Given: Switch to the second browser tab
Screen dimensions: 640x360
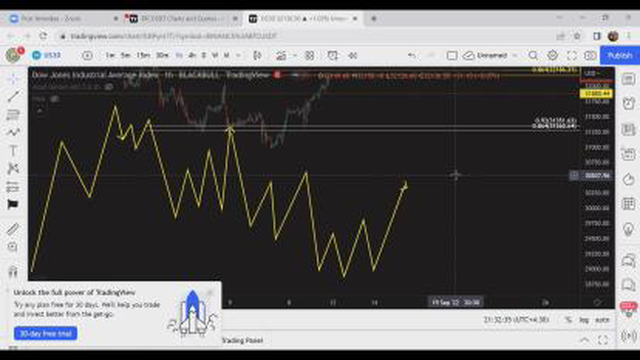Looking at the screenshot, I should [182, 18].
